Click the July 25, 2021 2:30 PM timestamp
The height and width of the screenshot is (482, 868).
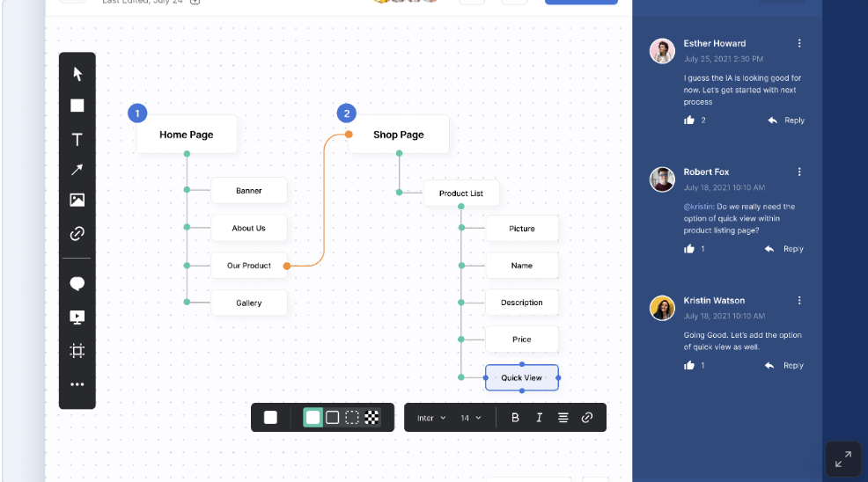point(723,59)
